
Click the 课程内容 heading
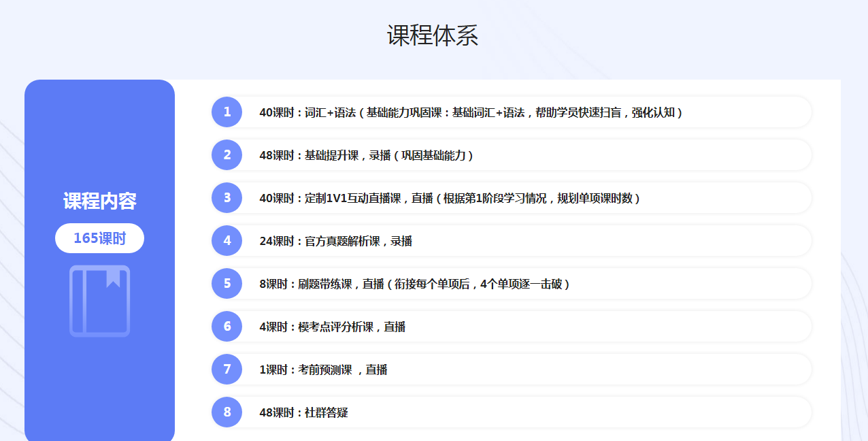coord(99,201)
